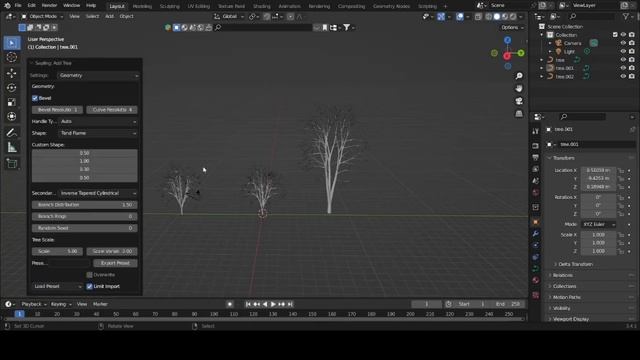Choose the Move tool
640x360 pixels.
12,73
